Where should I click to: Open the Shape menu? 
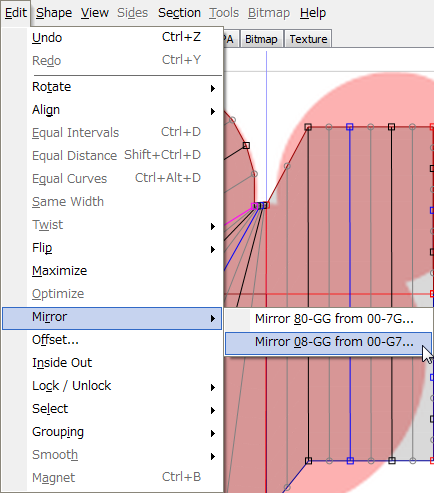(54, 13)
